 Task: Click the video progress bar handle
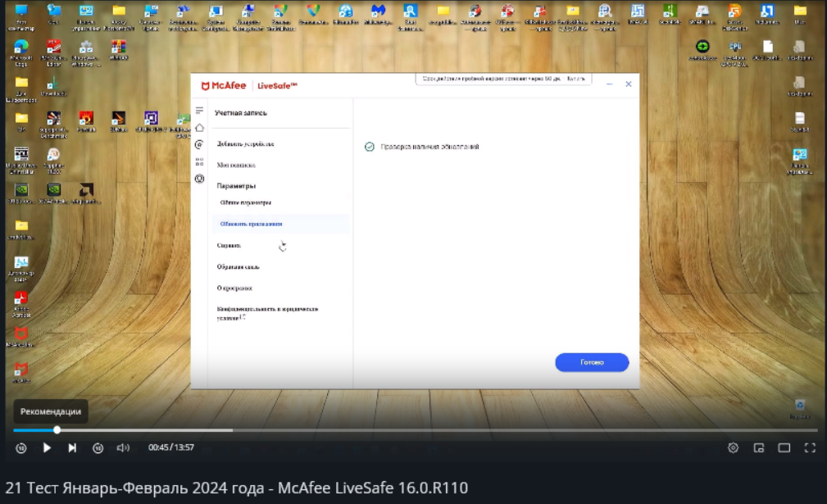pos(57,430)
